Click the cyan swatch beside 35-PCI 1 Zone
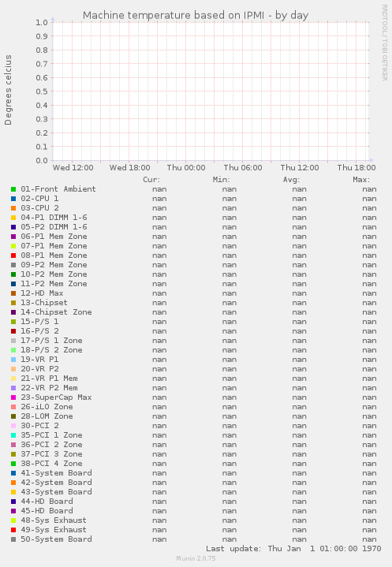The width and height of the screenshot is (392, 567). [13, 435]
